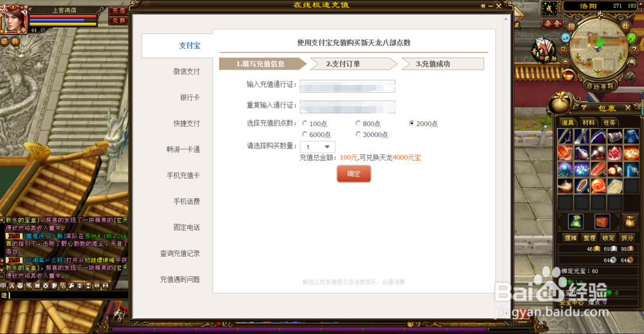The image size is (644, 334).
Task: Select the 快捷支付 payment option
Action: click(x=187, y=123)
